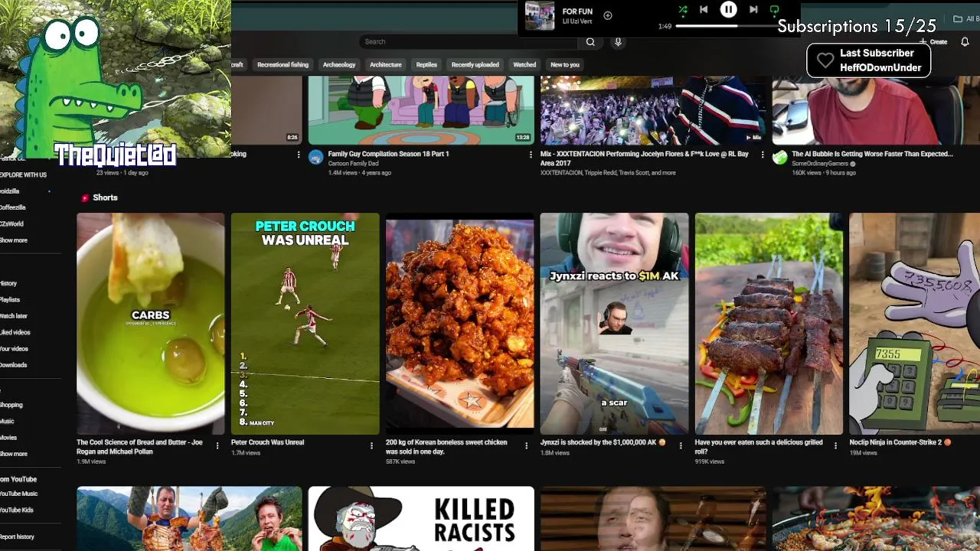Open the XXXTENTACION mix thumbnail

point(653,110)
